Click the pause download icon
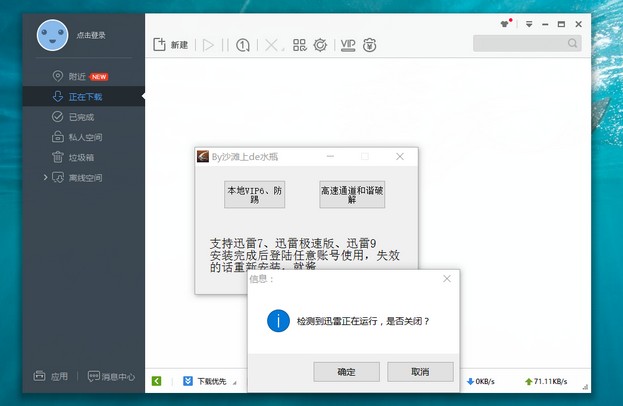 coord(225,45)
